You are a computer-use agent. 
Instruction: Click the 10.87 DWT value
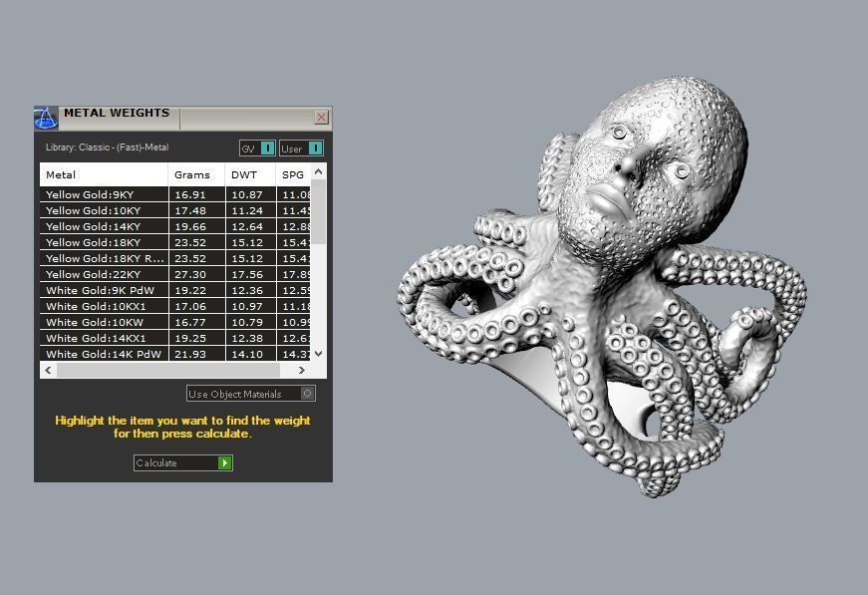247,194
